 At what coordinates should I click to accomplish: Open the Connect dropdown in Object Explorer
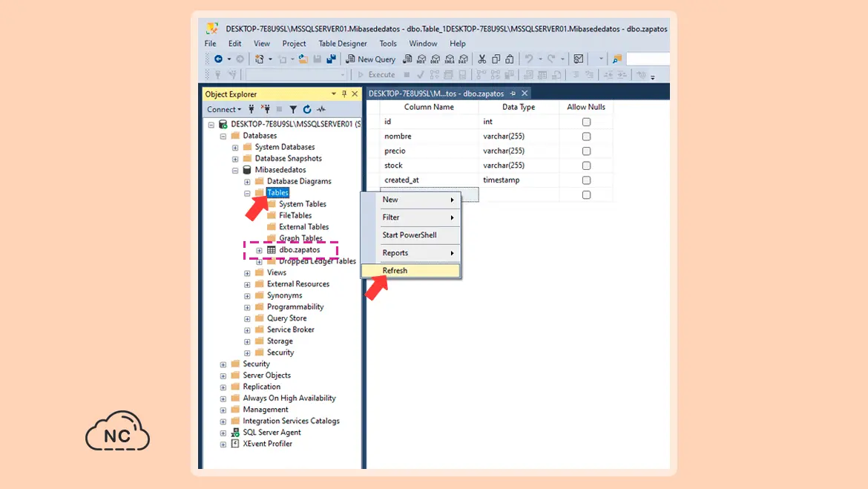click(223, 109)
